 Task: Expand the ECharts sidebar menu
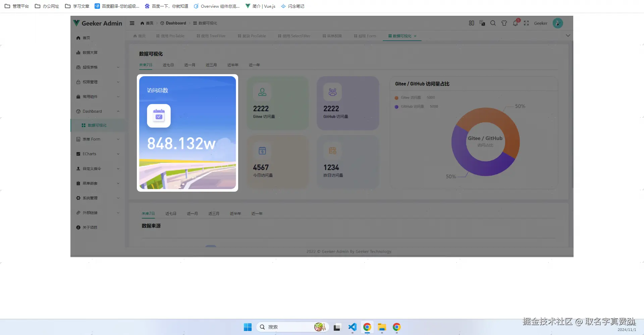(x=98, y=154)
